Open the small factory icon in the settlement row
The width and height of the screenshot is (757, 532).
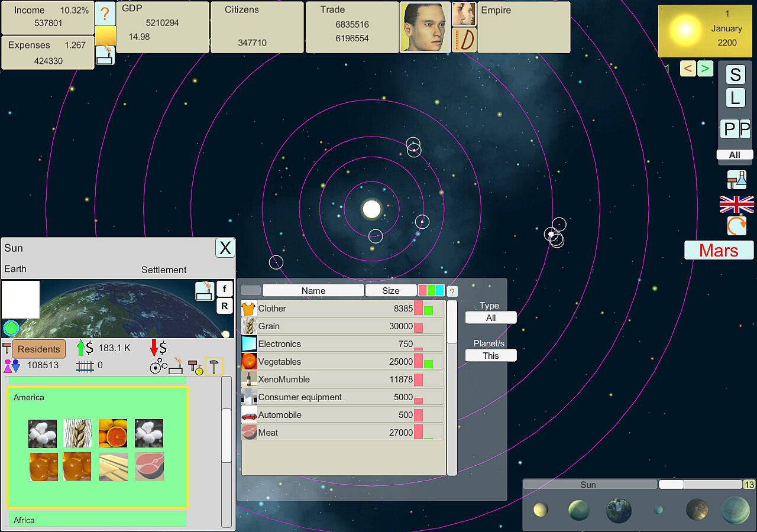coord(176,366)
